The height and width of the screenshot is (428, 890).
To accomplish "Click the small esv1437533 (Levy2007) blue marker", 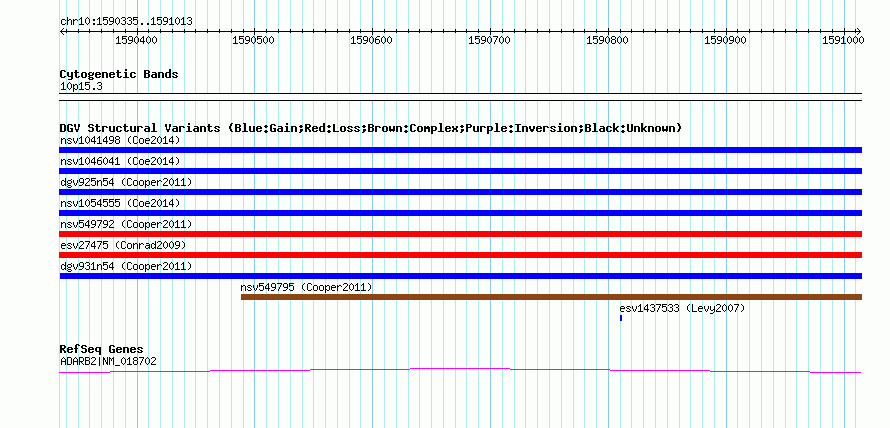I will tap(621, 318).
